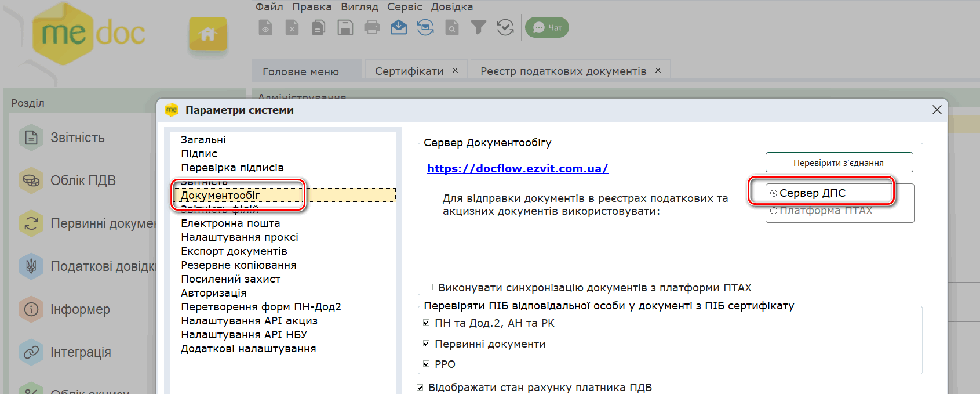
Task: Click the funnel filter icon
Action: point(479,27)
